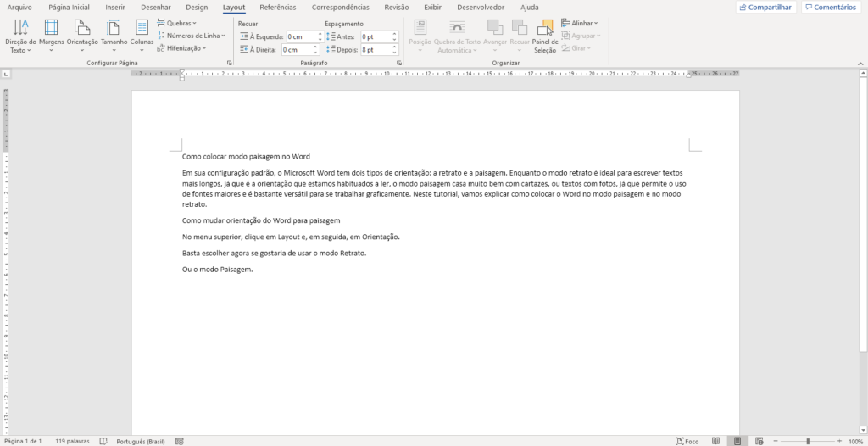This screenshot has height=446, width=868.
Task: Switch to the Referências tab
Action: click(277, 7)
